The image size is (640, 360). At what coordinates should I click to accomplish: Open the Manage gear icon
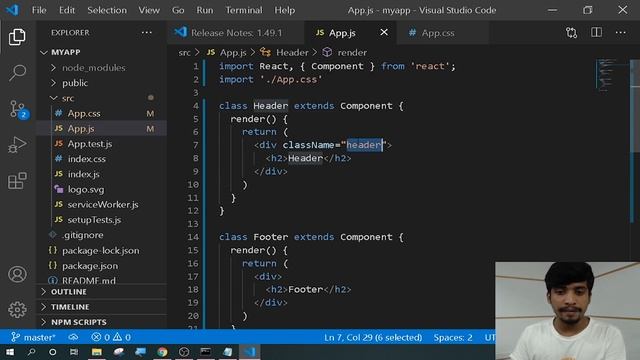point(17,310)
